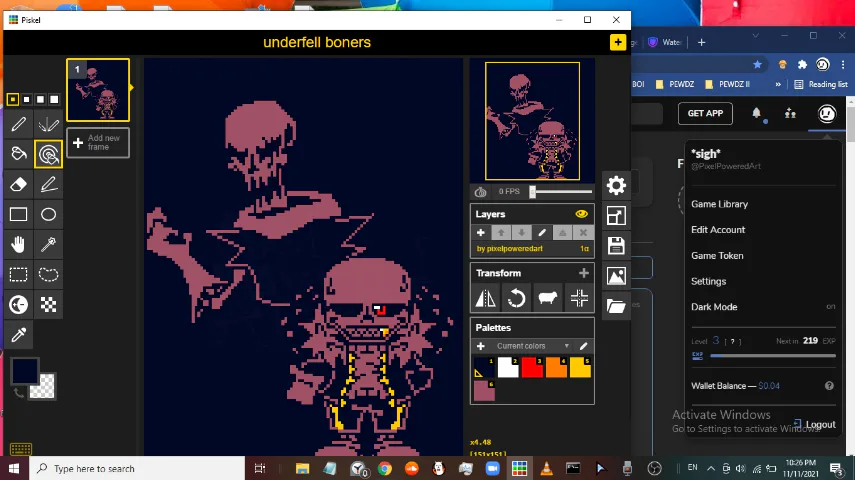Select the smallest pen size square
The height and width of the screenshot is (480, 855).
pyautogui.click(x=13, y=99)
